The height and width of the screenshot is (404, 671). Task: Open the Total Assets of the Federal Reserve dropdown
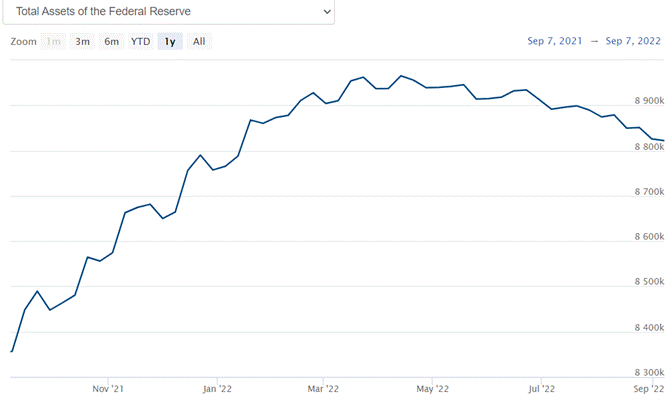(x=169, y=12)
